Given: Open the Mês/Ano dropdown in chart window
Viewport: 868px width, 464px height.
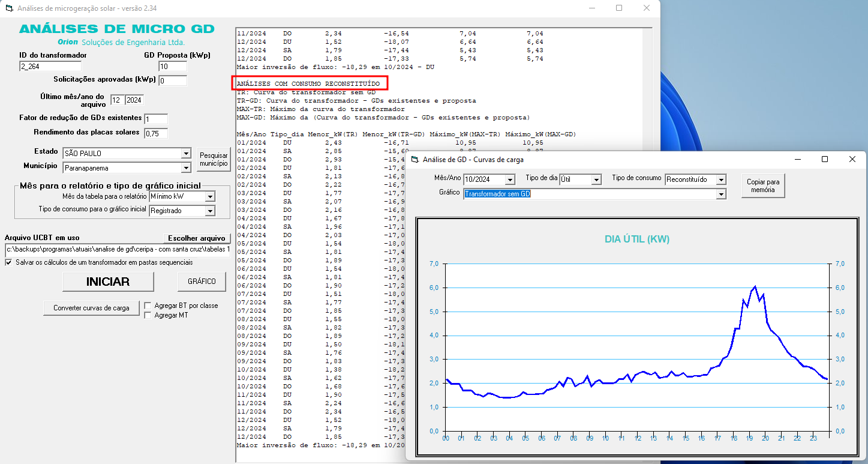Looking at the screenshot, I should pyautogui.click(x=510, y=179).
